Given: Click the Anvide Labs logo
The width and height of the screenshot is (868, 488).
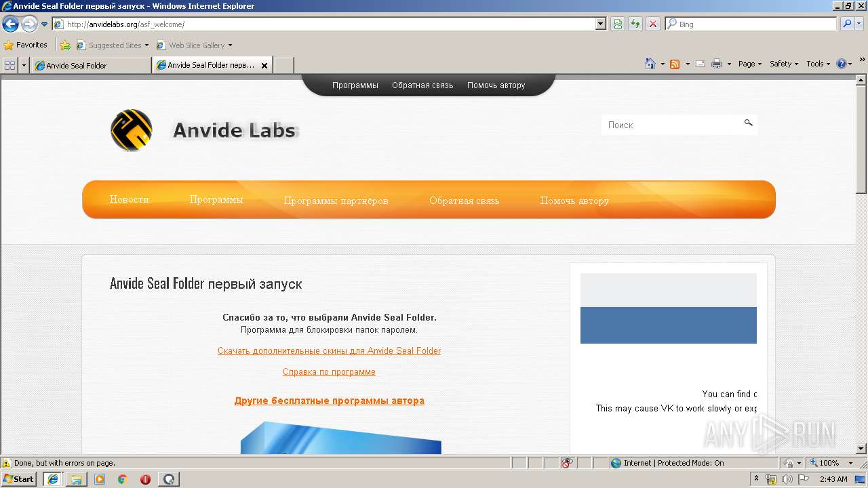Looking at the screenshot, I should click(x=203, y=129).
